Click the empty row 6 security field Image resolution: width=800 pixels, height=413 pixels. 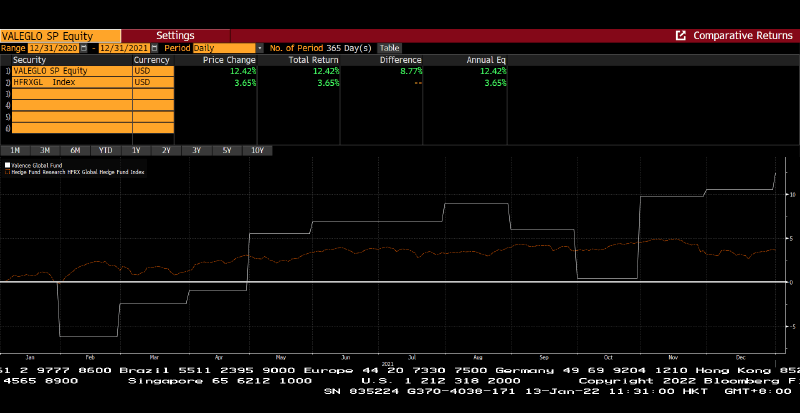(x=72, y=128)
